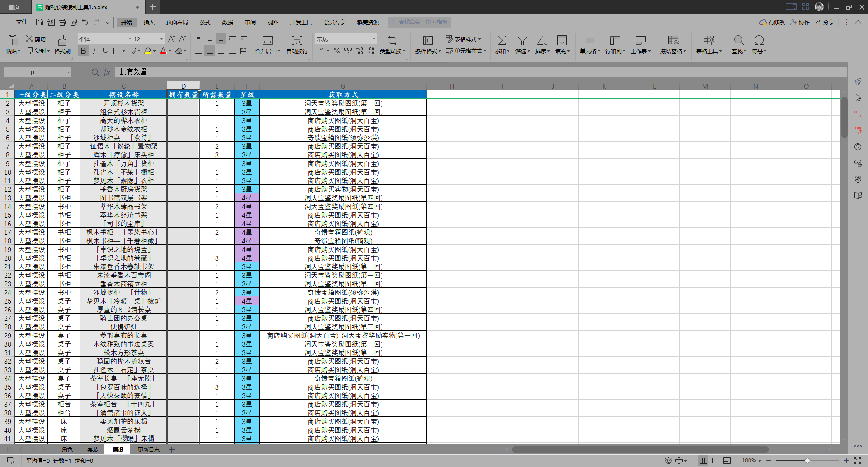The image size is (868, 467).
Task: Open the 更新日志 sheet tab
Action: pyautogui.click(x=149, y=449)
